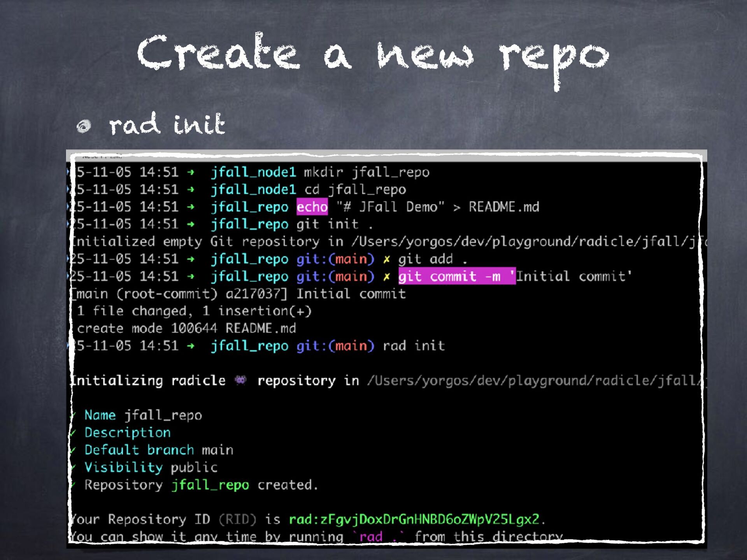Click the green RID rad:zFgvjDox… text
The image size is (747, 560).
coord(414,519)
